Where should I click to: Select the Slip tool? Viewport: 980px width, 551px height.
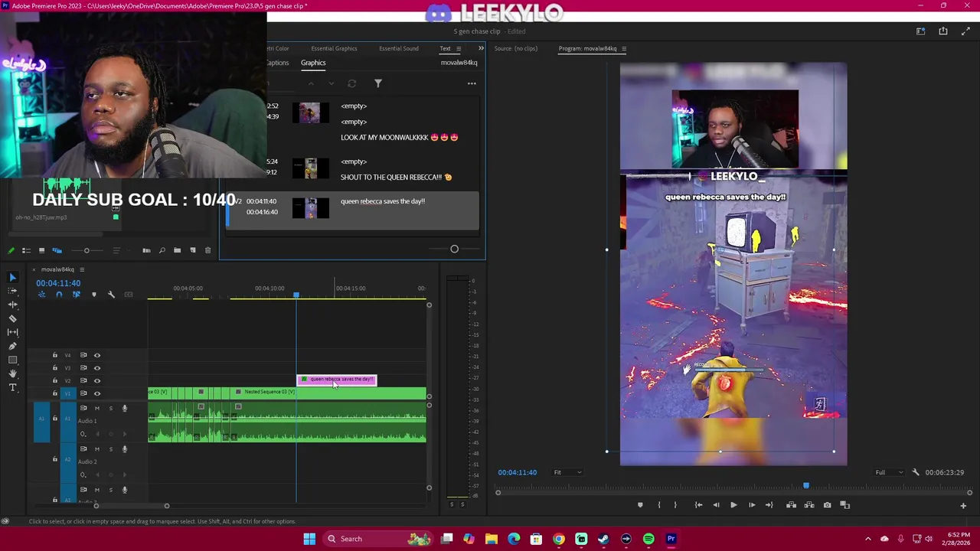pos(12,332)
